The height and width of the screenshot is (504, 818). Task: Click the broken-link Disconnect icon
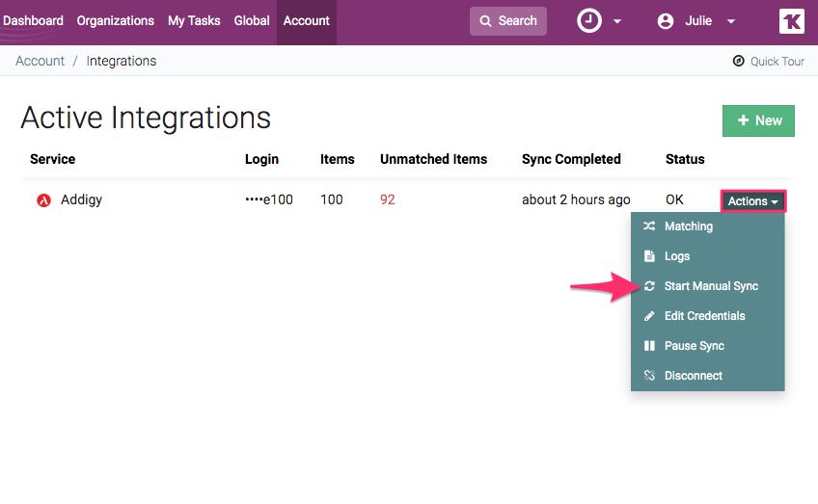pyautogui.click(x=649, y=375)
